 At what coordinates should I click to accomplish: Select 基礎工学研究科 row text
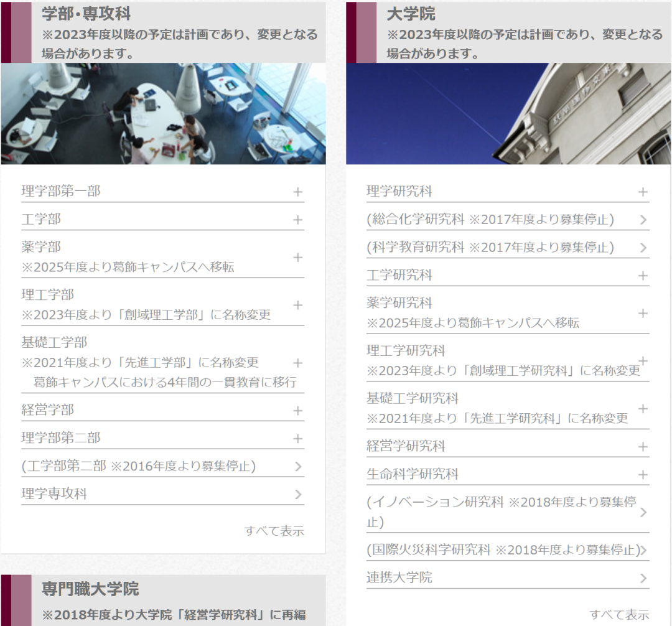(413, 398)
